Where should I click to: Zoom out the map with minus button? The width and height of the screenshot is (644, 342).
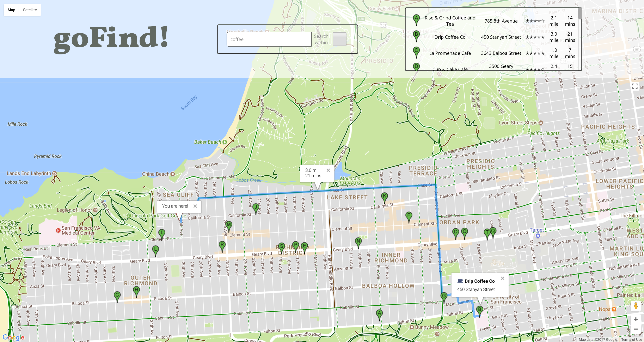(636, 329)
